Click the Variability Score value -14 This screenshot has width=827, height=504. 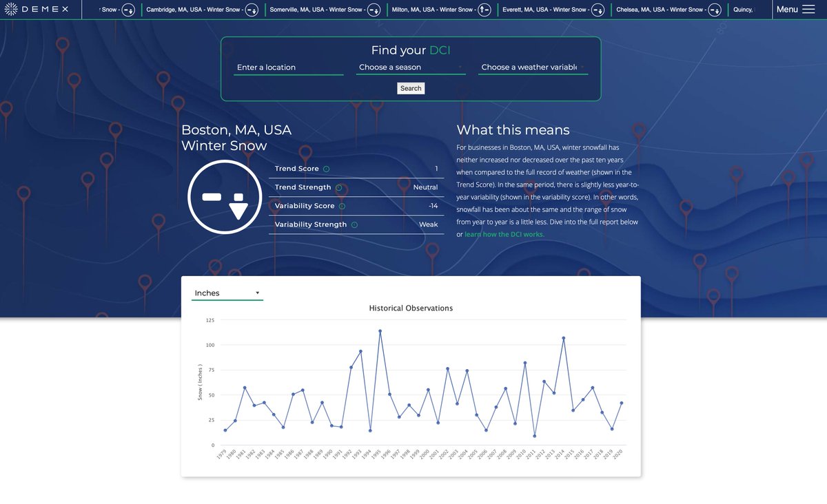coord(433,206)
